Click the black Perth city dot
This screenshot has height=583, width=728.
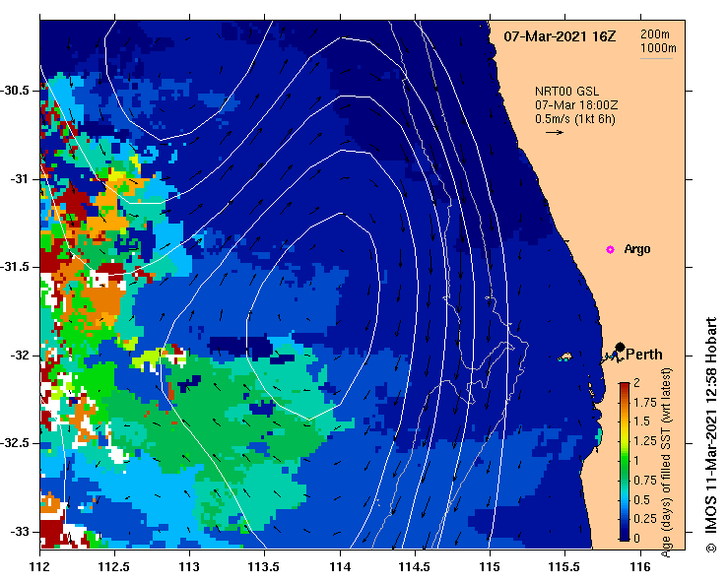pyautogui.click(x=620, y=347)
